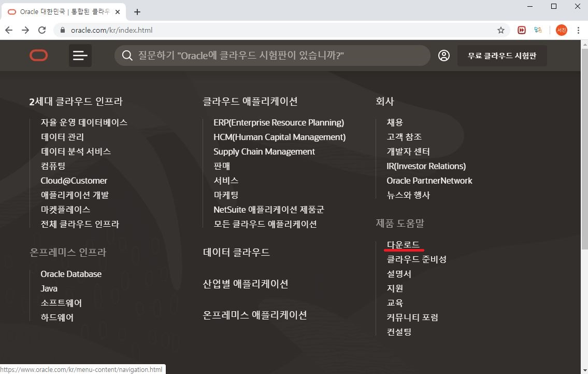Open 다운로드 link

[403, 245]
